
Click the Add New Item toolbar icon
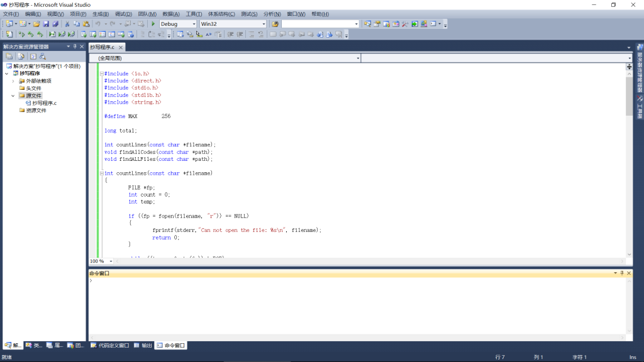(x=23, y=24)
